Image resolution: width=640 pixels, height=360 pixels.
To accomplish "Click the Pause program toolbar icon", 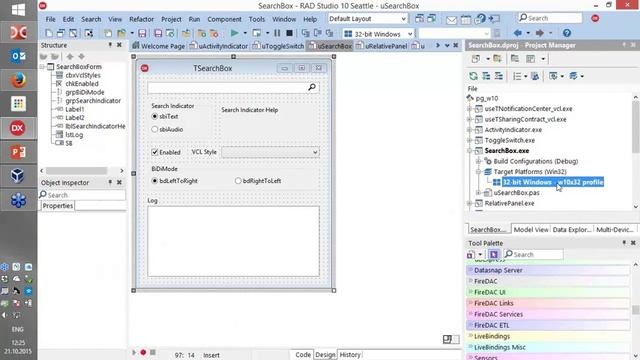I will [x=277, y=33].
